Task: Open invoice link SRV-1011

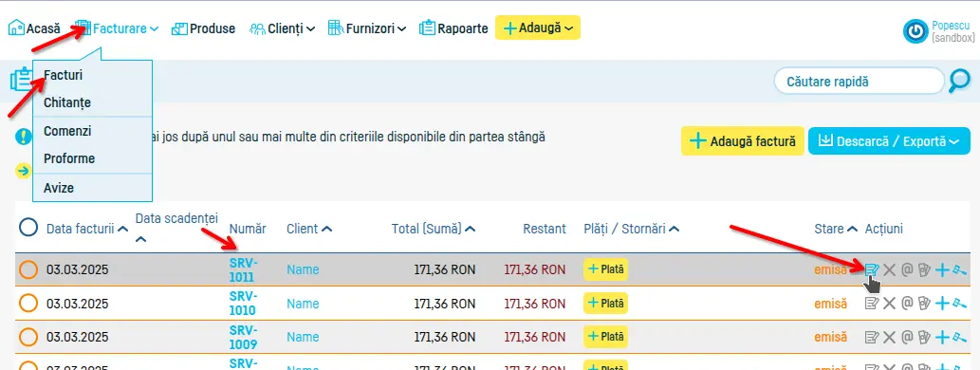Action: [243, 269]
